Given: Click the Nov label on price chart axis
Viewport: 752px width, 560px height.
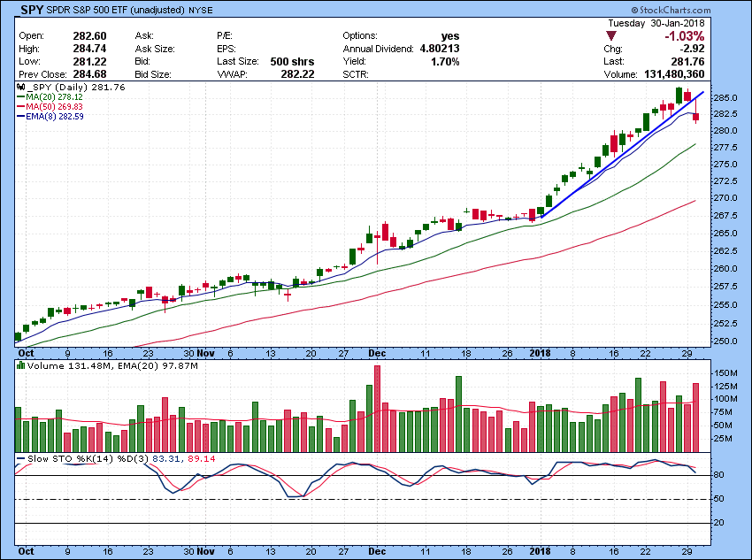Looking at the screenshot, I should pyautogui.click(x=206, y=353).
